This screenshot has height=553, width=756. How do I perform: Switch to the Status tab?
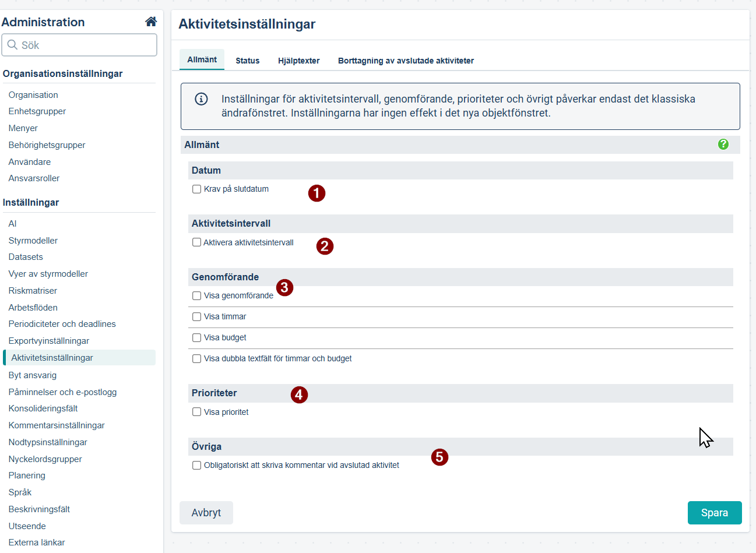click(248, 61)
